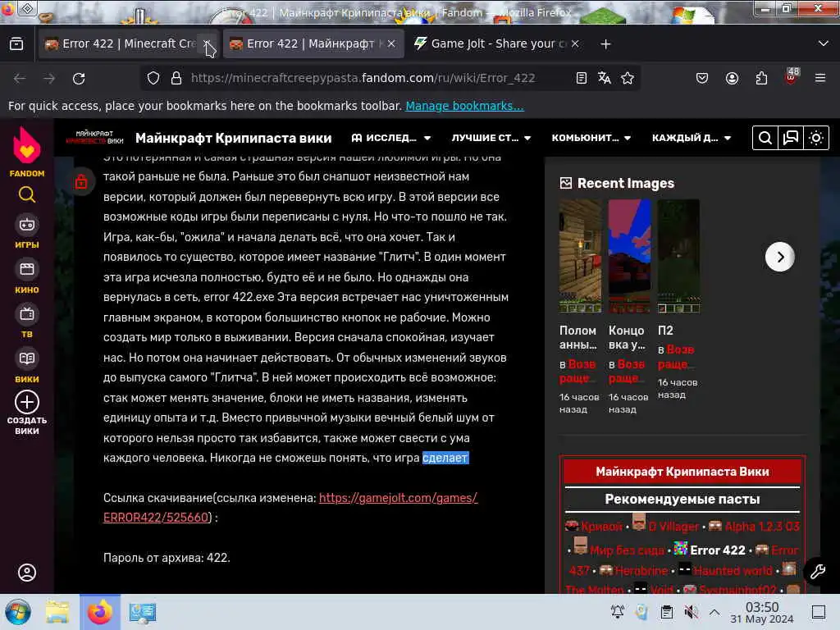Click the address bar URL field
Image resolution: width=840 pixels, height=630 pixels.
click(x=363, y=78)
